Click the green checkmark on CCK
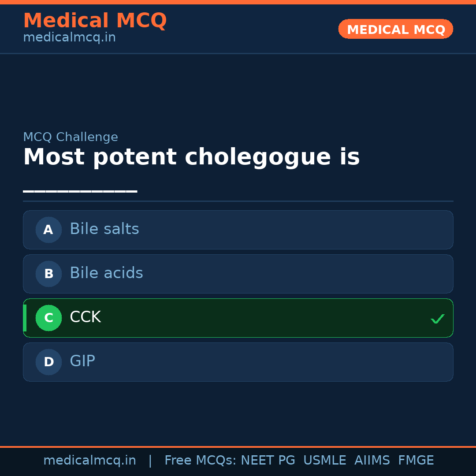This screenshot has height=476, width=476. click(x=437, y=319)
